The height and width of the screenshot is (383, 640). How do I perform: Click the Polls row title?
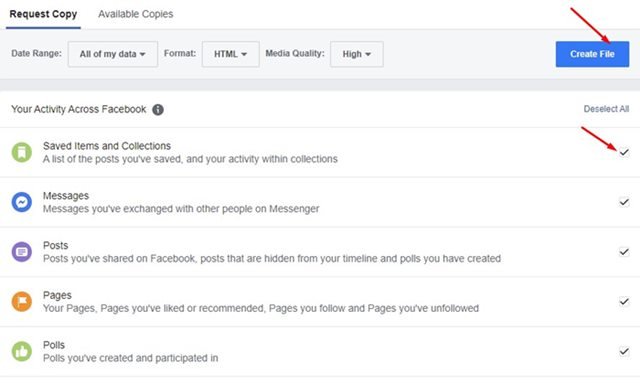(x=54, y=345)
